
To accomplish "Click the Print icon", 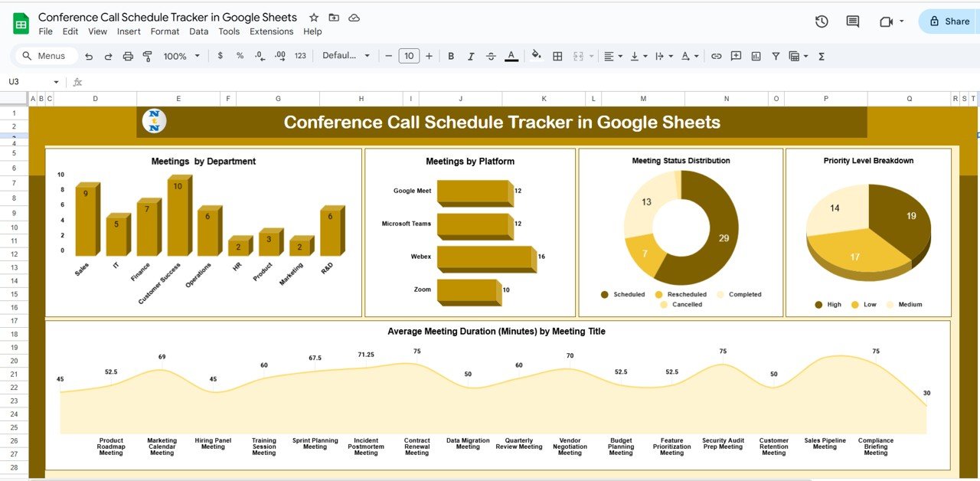I will [128, 56].
